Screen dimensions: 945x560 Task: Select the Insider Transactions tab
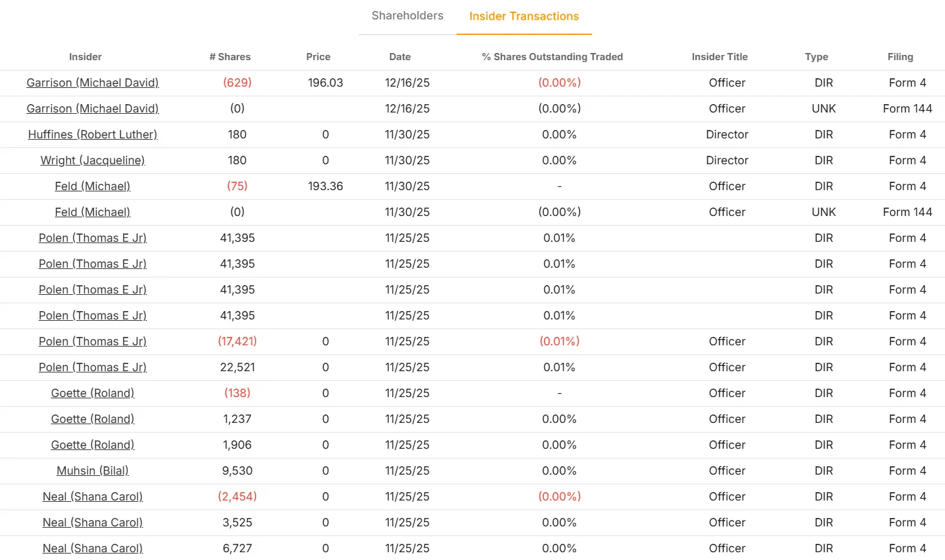coord(524,16)
